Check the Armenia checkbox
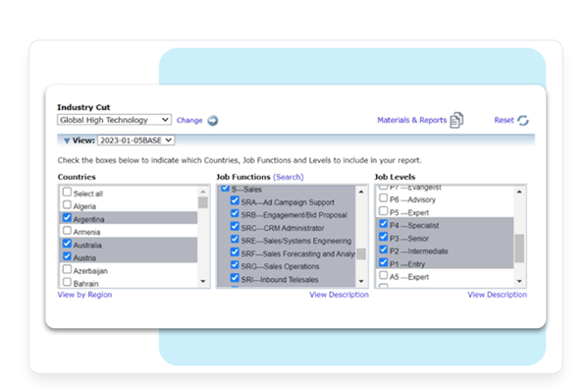Viewport: 588px width, 392px height. (67, 231)
